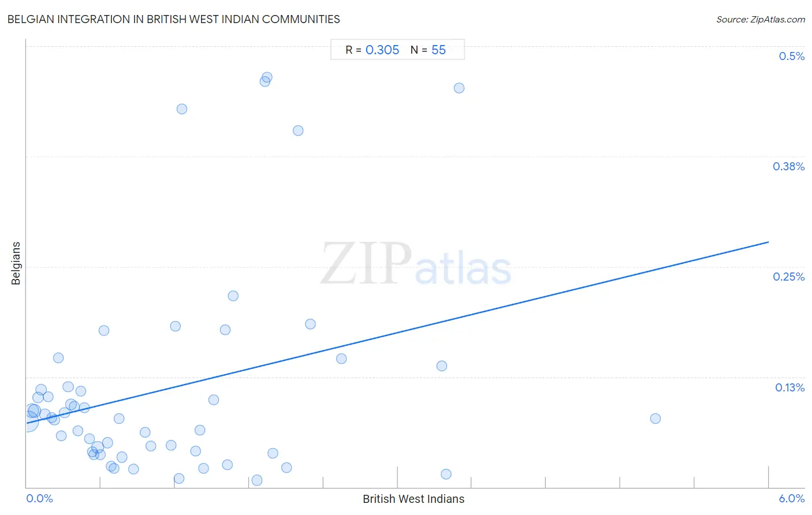The height and width of the screenshot is (515, 812).
Task: Click the 0.0% x-axis start label
Action: [39, 498]
